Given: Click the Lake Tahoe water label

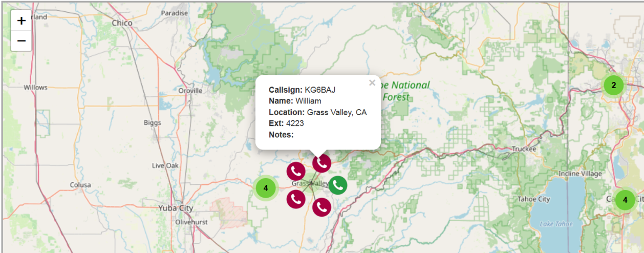Looking at the screenshot, I should [x=551, y=224].
